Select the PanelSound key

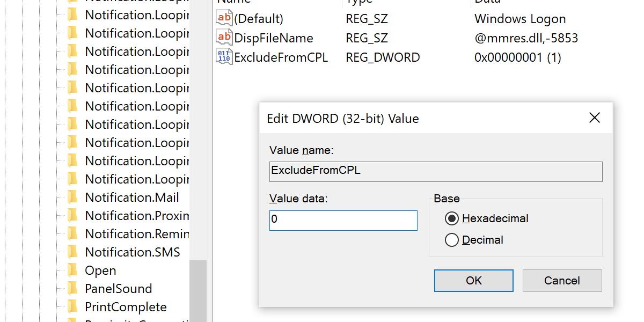point(119,288)
